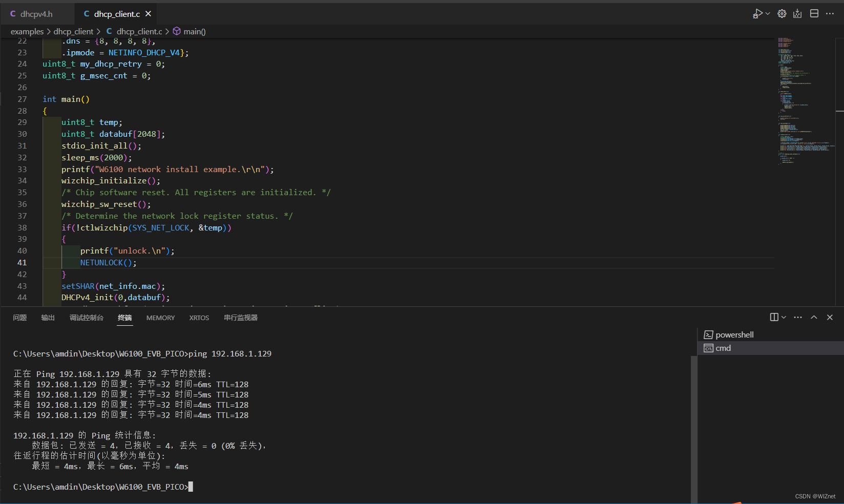The width and height of the screenshot is (844, 504).
Task: Expand the chevron after the dhcp_client folder breadcrumb
Action: [x=98, y=32]
